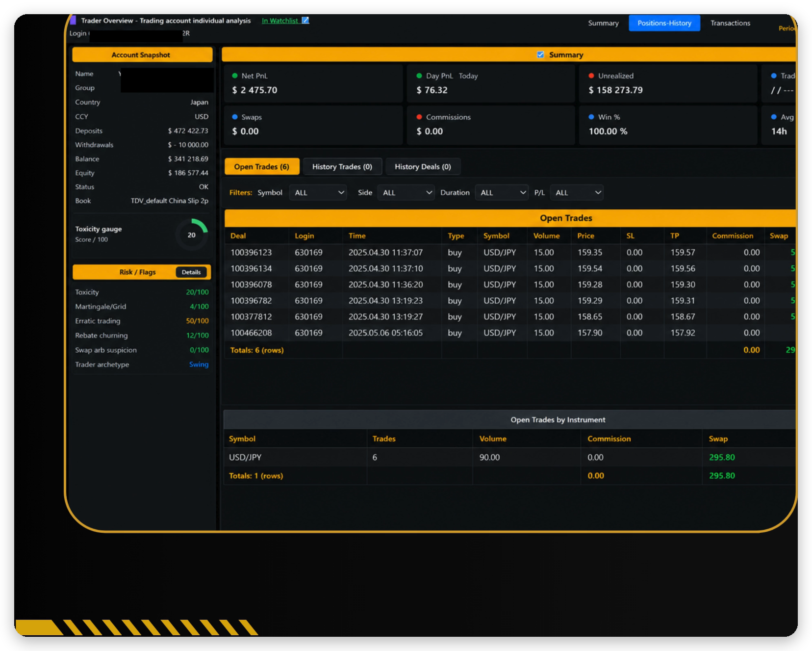Switch to History Trades (0) tab
Image resolution: width=812 pixels, height=651 pixels.
pyautogui.click(x=342, y=167)
